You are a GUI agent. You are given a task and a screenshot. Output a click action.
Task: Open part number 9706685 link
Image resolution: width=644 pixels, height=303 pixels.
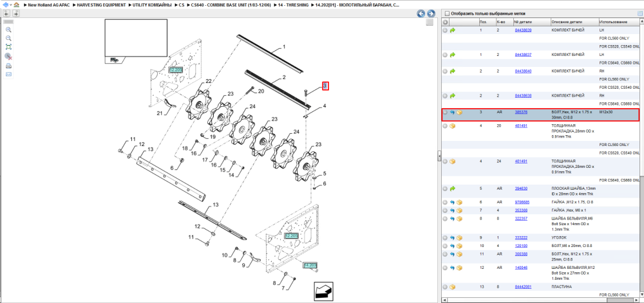522,202
